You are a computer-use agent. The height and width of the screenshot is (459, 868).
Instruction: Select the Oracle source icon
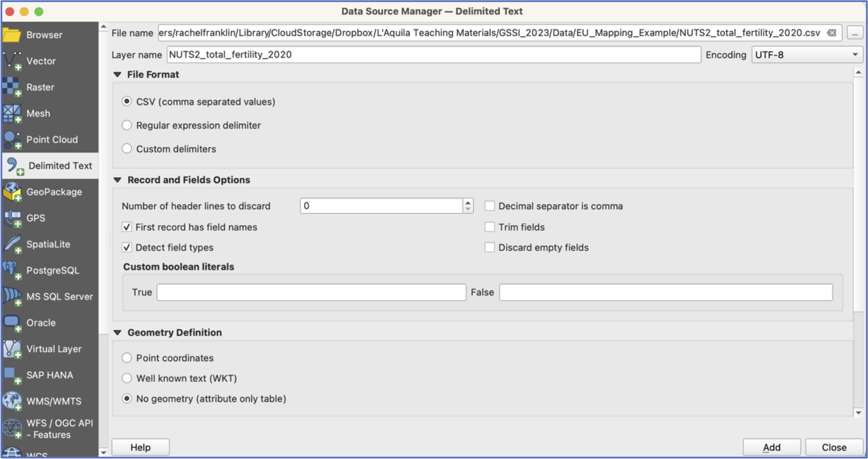(12, 323)
